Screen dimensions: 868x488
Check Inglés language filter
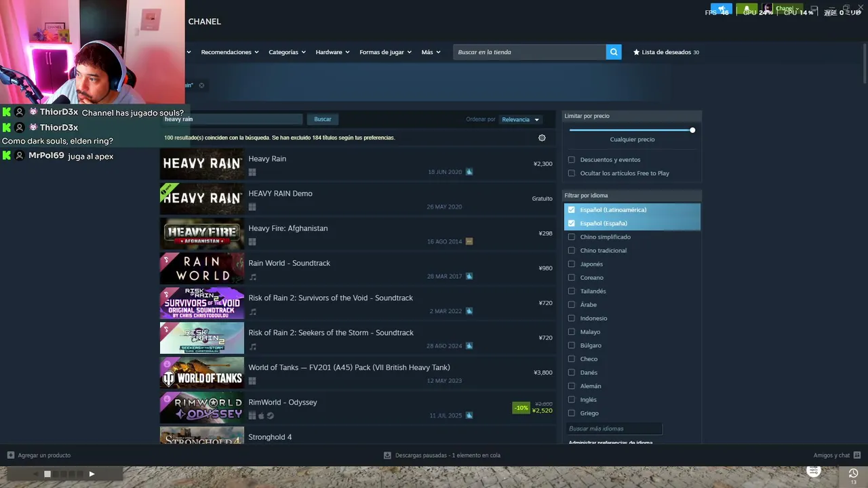pos(572,400)
